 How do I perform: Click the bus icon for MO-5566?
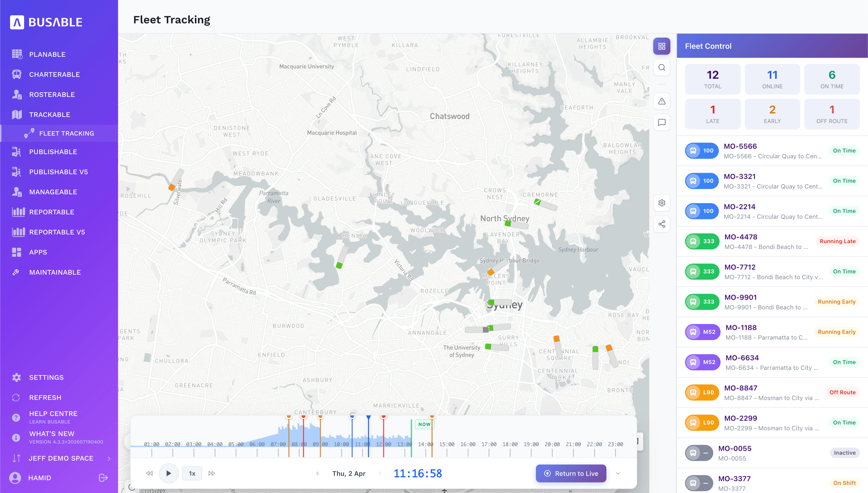(x=693, y=151)
